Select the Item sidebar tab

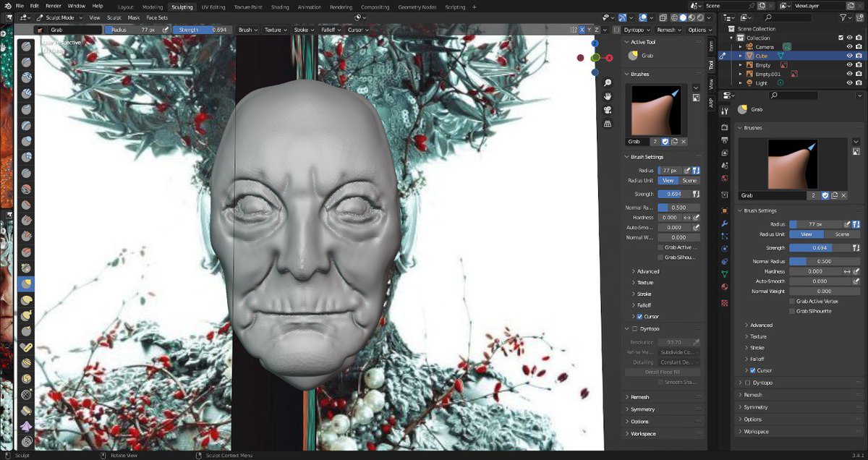click(x=712, y=45)
